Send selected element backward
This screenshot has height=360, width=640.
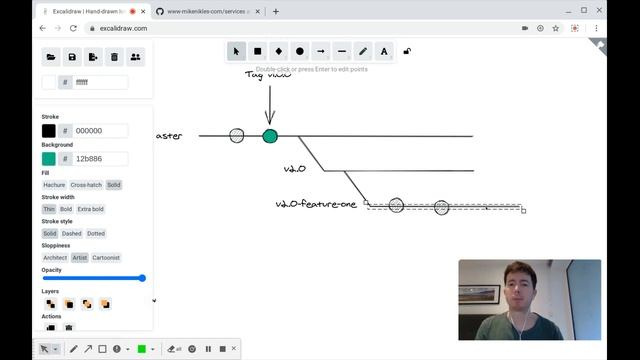69,304
